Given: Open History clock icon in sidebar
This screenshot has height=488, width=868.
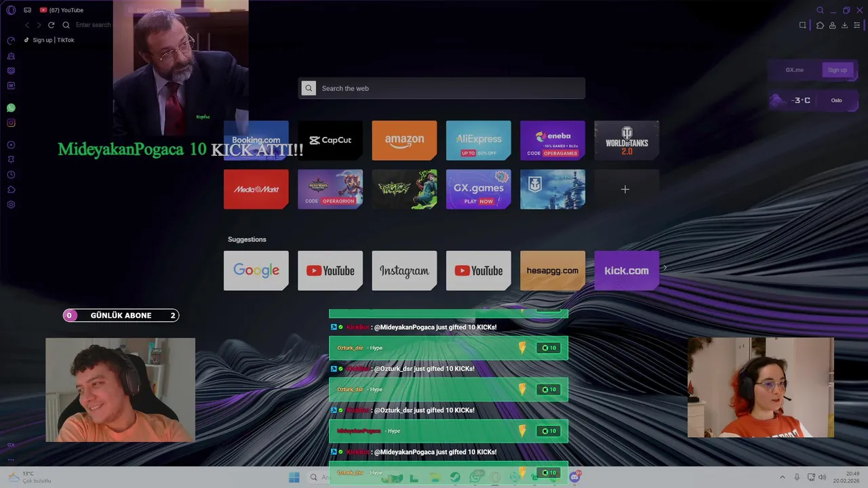Looking at the screenshot, I should point(11,175).
